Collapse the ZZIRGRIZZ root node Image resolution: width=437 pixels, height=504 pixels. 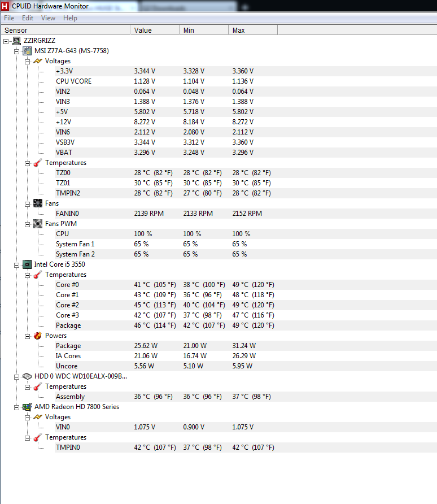6,41
